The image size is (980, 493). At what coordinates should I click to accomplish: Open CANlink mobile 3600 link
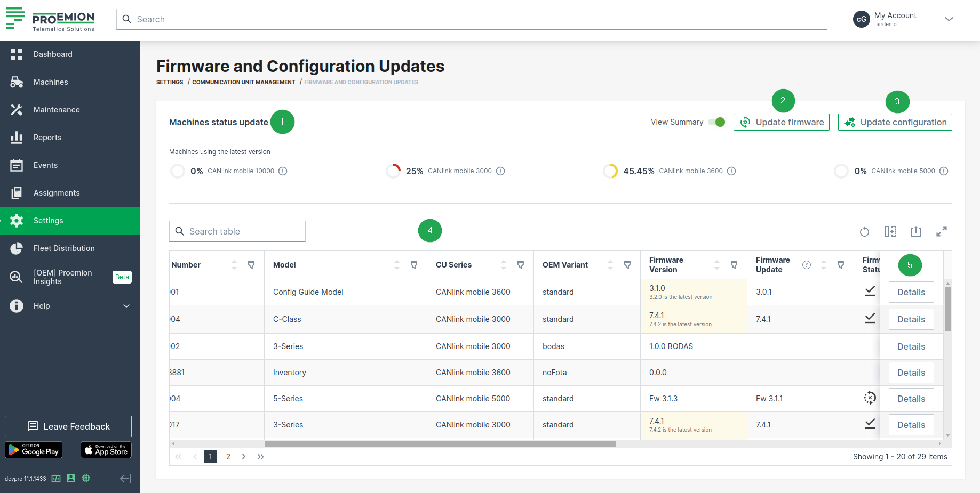pyautogui.click(x=690, y=171)
